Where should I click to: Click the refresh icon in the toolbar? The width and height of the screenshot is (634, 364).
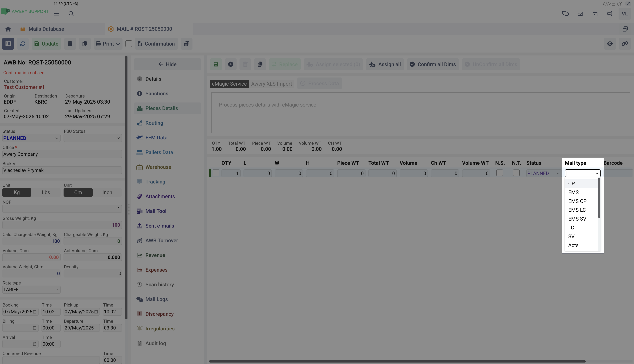pos(23,44)
